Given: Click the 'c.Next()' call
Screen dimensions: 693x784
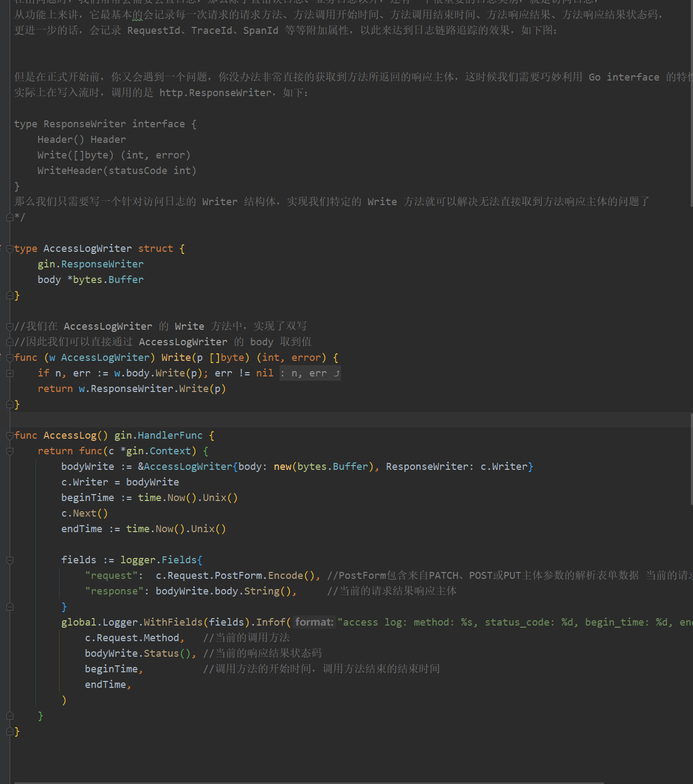Looking at the screenshot, I should click(85, 513).
